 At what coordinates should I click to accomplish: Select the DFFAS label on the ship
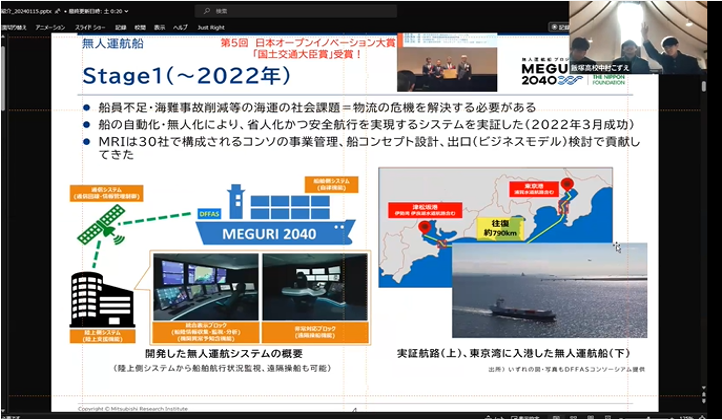209,214
